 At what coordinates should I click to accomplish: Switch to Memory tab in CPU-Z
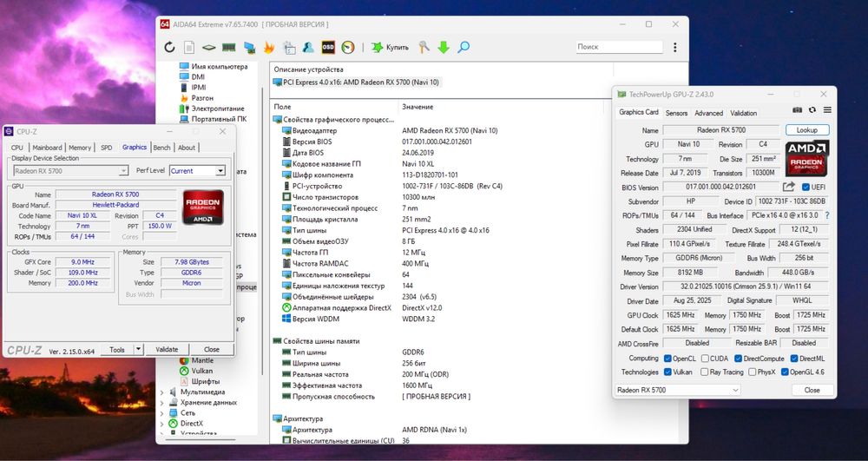coord(80,148)
